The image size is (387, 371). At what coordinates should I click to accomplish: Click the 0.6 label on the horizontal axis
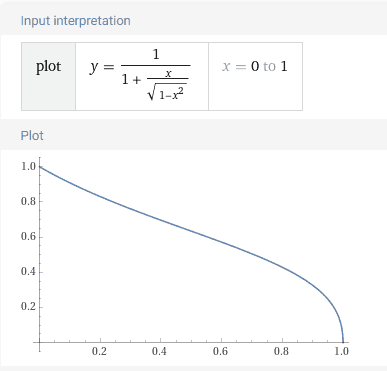[x=220, y=351]
